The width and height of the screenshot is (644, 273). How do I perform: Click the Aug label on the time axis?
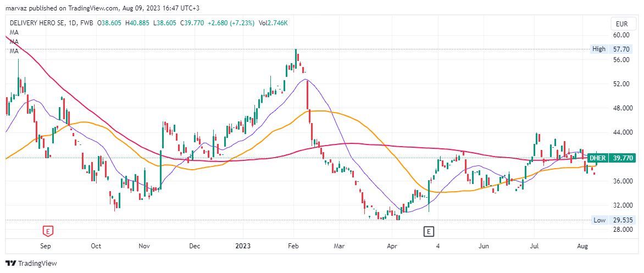coord(581,246)
